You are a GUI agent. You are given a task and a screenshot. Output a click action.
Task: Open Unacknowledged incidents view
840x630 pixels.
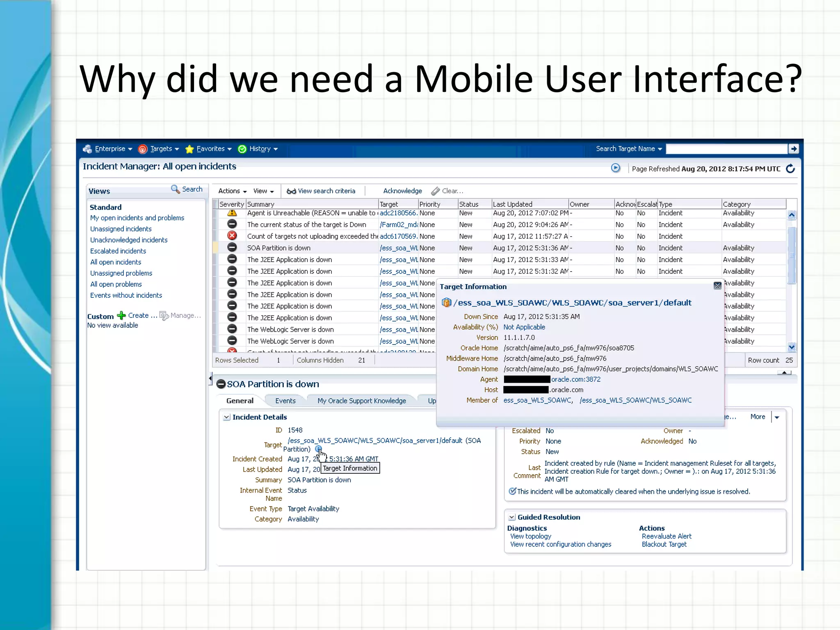tap(129, 240)
